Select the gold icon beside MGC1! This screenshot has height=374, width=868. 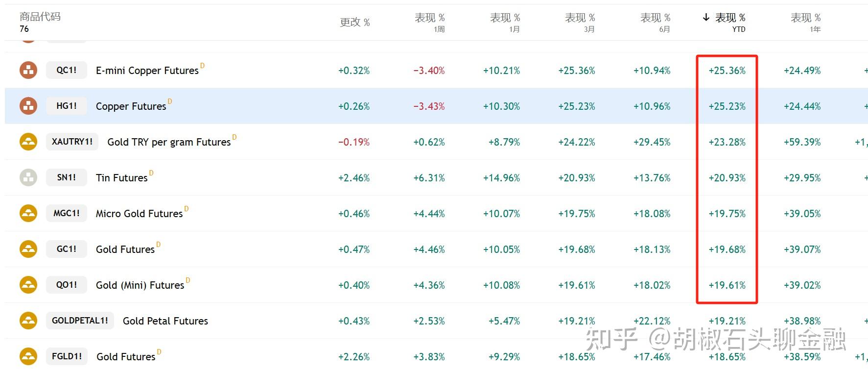(28, 213)
